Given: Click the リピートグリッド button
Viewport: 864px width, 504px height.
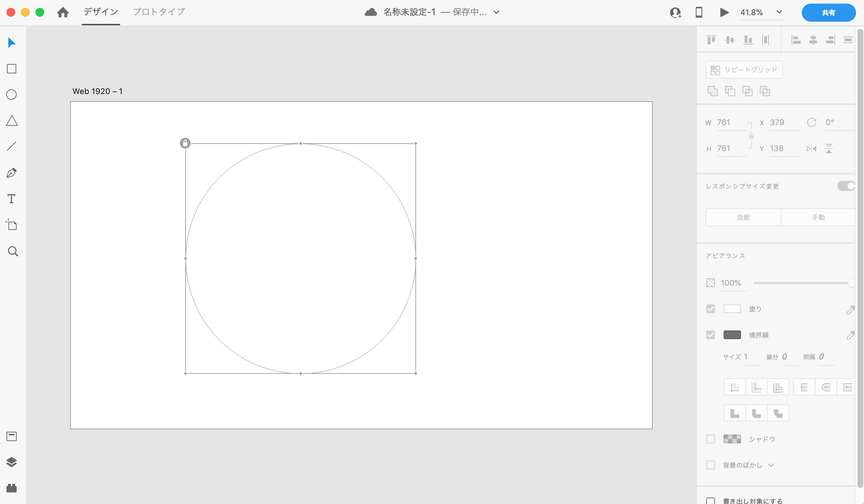Looking at the screenshot, I should 744,70.
